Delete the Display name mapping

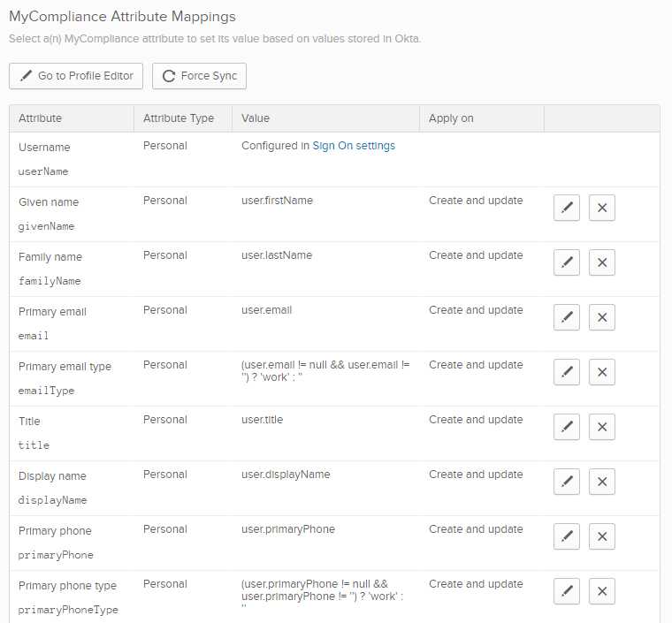click(602, 482)
